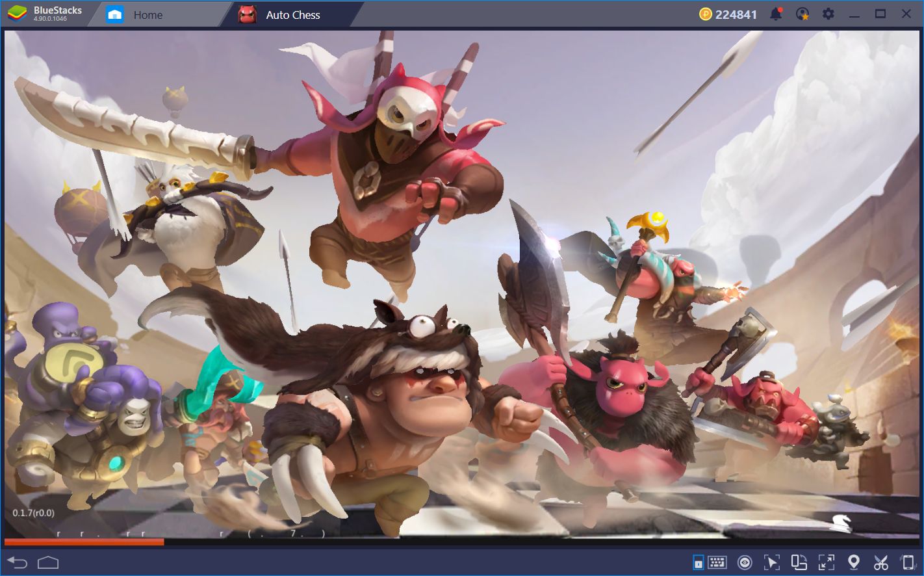
Task: Click the Android home button
Action: [x=48, y=562]
